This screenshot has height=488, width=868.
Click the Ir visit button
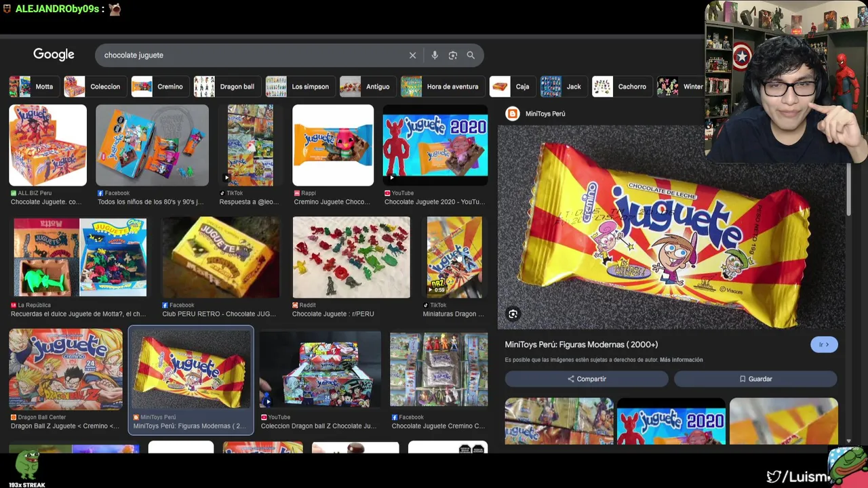[824, 344]
